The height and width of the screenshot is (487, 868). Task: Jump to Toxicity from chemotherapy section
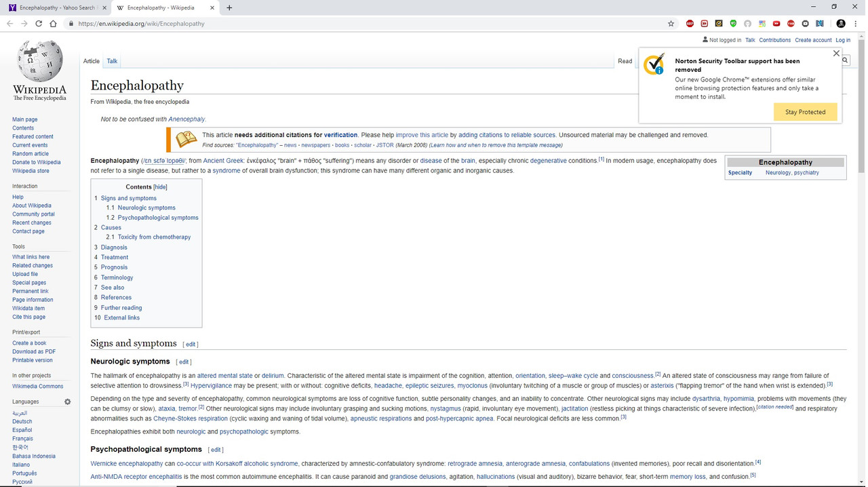(x=154, y=237)
